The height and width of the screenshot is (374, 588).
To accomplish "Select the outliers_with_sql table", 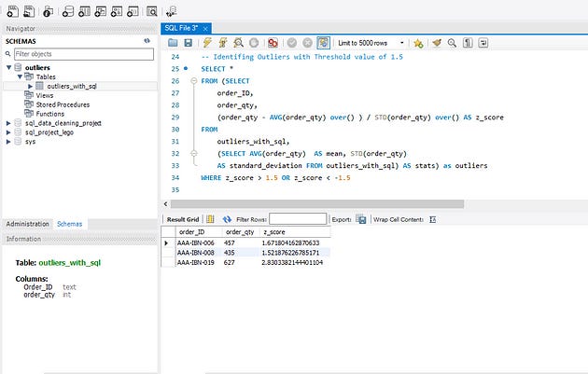I will pyautogui.click(x=72, y=86).
